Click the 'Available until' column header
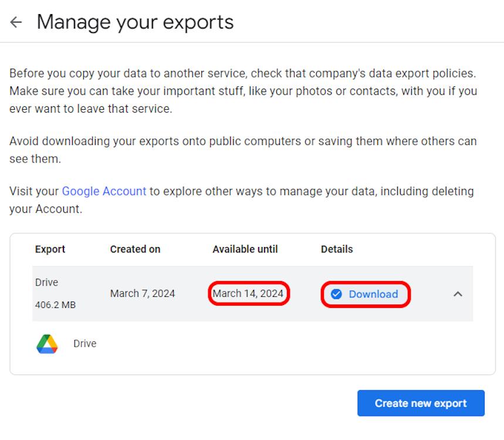The image size is (504, 440). (245, 249)
